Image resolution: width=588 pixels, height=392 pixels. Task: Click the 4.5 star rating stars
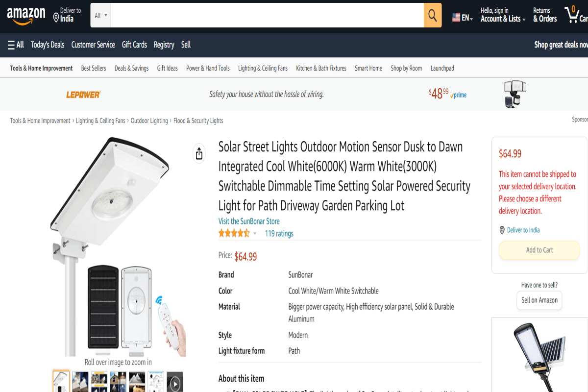(x=234, y=233)
